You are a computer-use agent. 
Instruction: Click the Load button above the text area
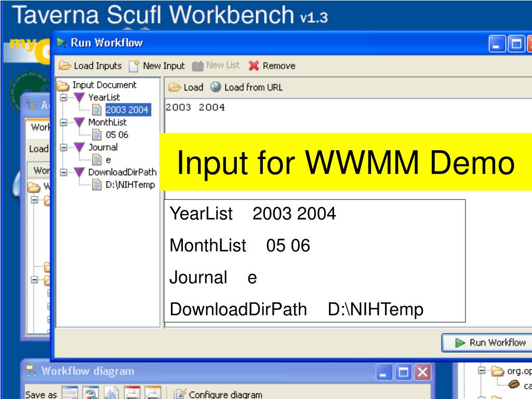coord(186,87)
